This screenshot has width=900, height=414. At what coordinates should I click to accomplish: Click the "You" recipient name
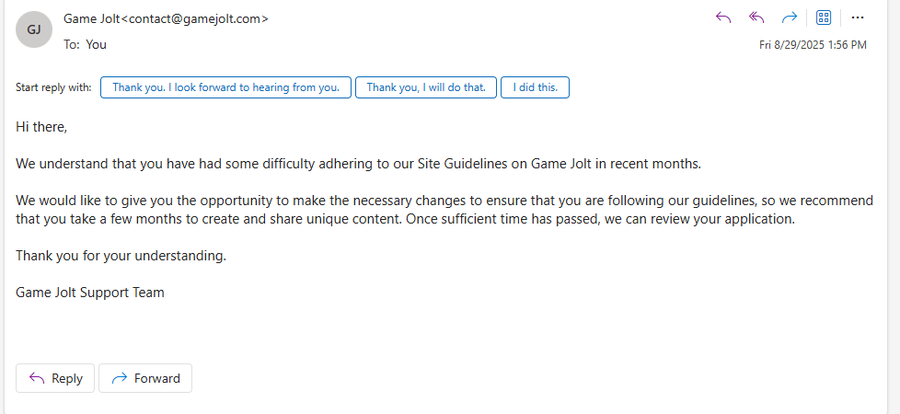96,44
